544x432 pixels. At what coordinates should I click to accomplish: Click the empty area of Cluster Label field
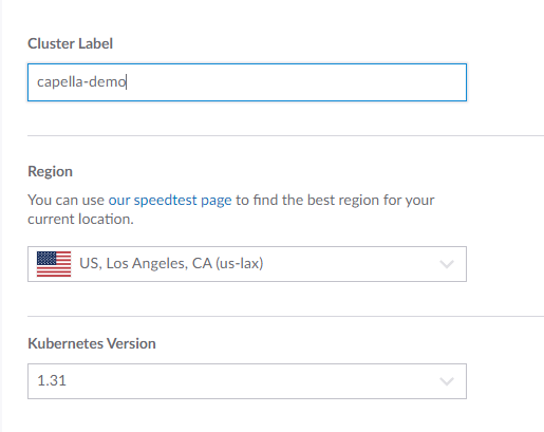click(295, 82)
